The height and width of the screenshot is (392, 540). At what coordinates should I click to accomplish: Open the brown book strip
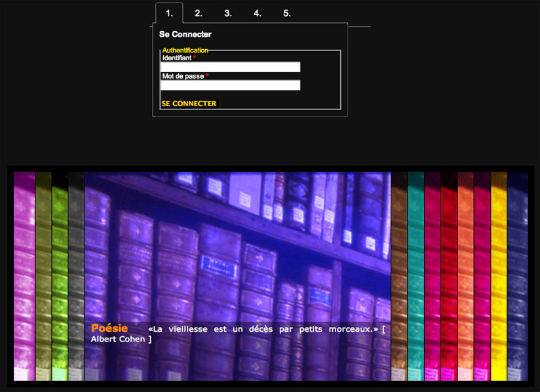click(399, 275)
